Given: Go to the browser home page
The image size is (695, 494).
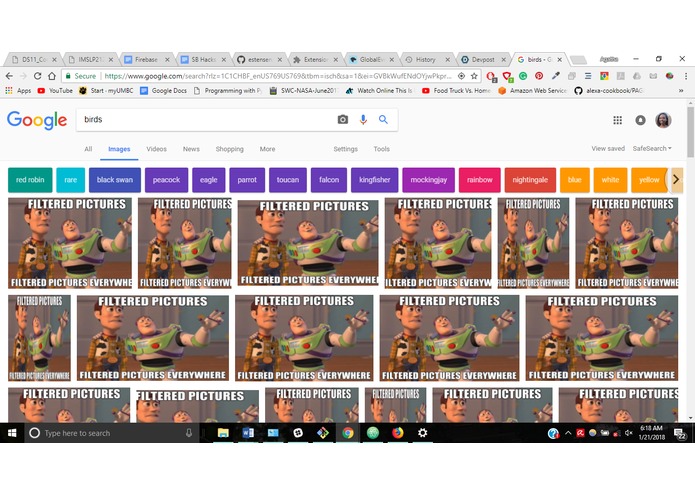Looking at the screenshot, I should coord(52,76).
